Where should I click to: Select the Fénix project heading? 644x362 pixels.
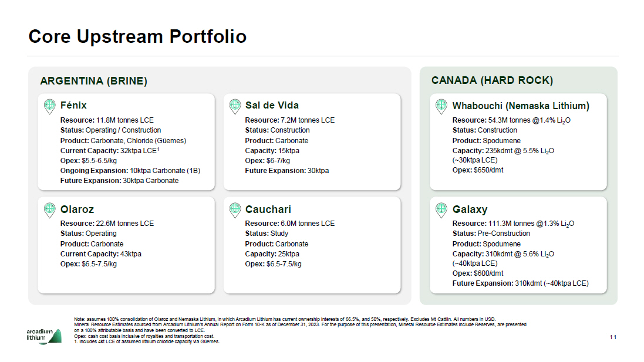click(x=73, y=106)
